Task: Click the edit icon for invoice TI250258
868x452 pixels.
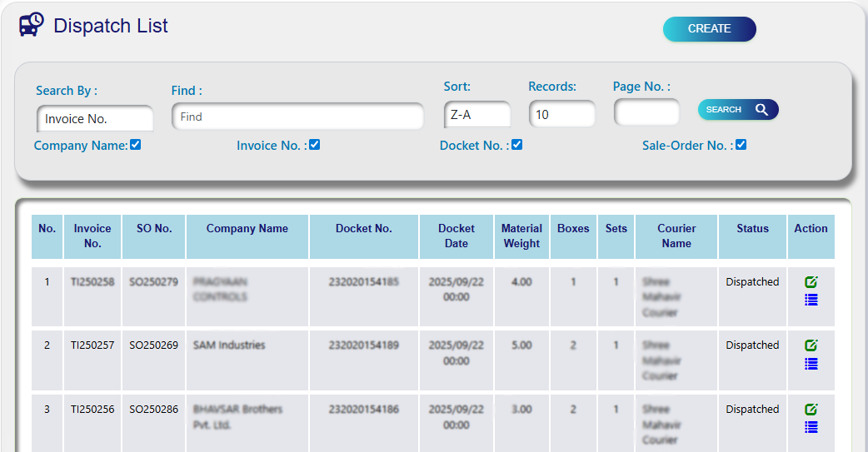Action: click(811, 282)
